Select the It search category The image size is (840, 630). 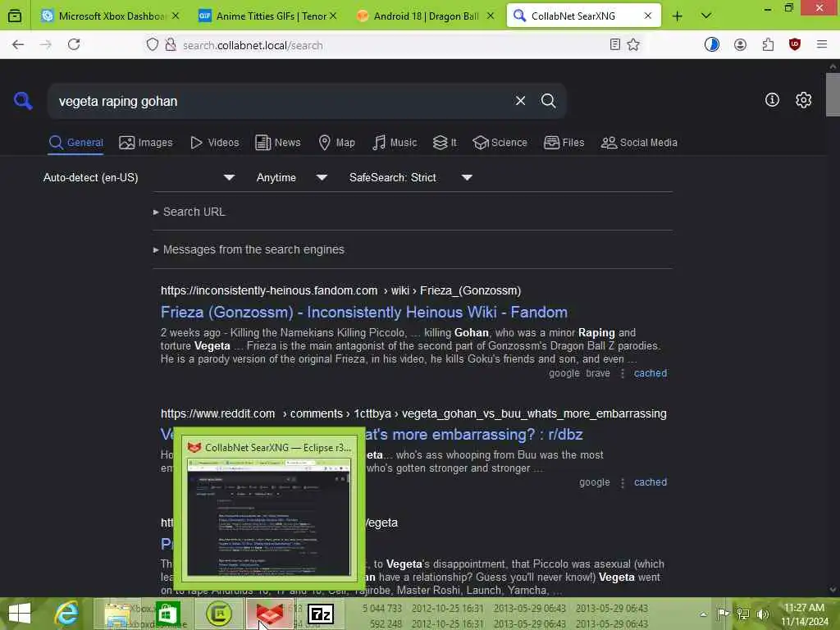[x=445, y=143]
